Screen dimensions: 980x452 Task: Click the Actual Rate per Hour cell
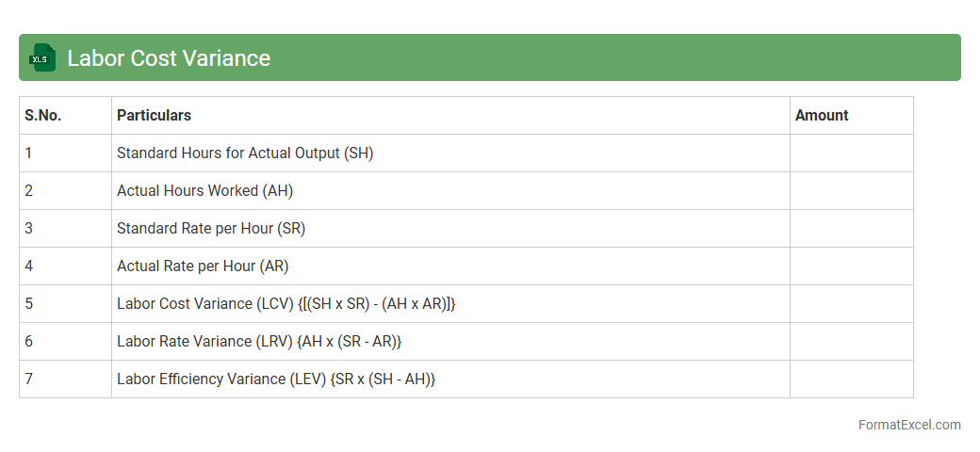click(203, 266)
